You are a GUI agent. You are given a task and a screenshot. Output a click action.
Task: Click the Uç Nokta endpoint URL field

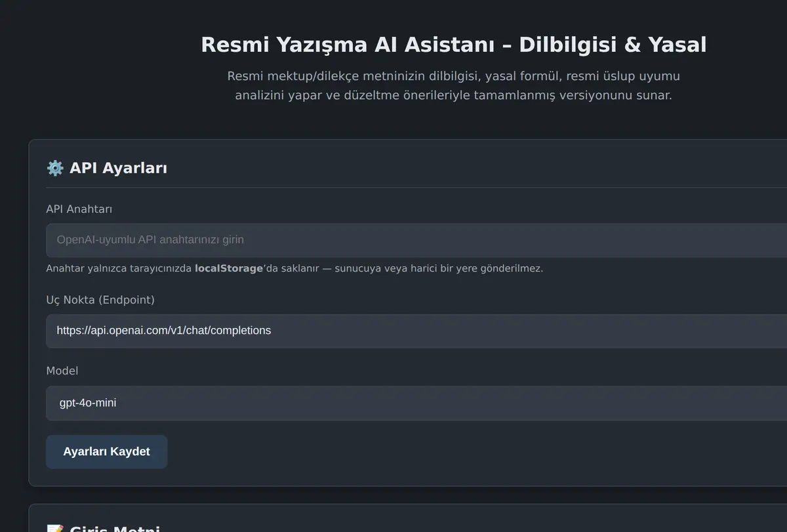click(416, 331)
